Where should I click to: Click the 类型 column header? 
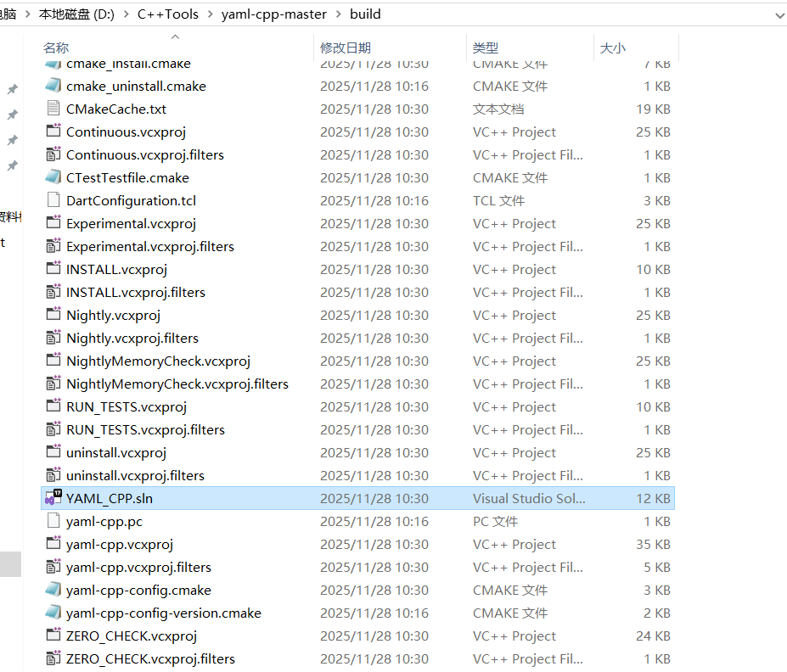[484, 48]
